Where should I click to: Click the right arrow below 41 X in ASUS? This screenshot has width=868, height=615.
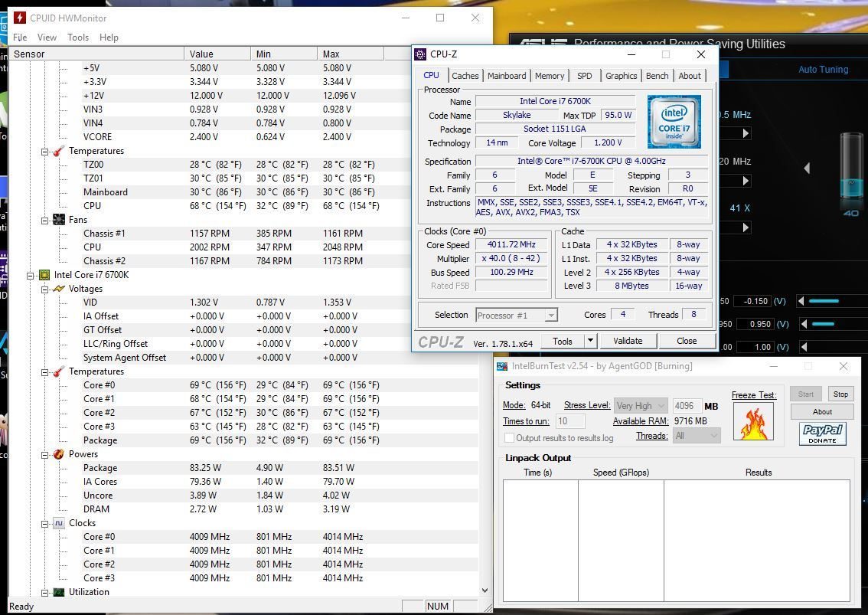[x=746, y=227]
